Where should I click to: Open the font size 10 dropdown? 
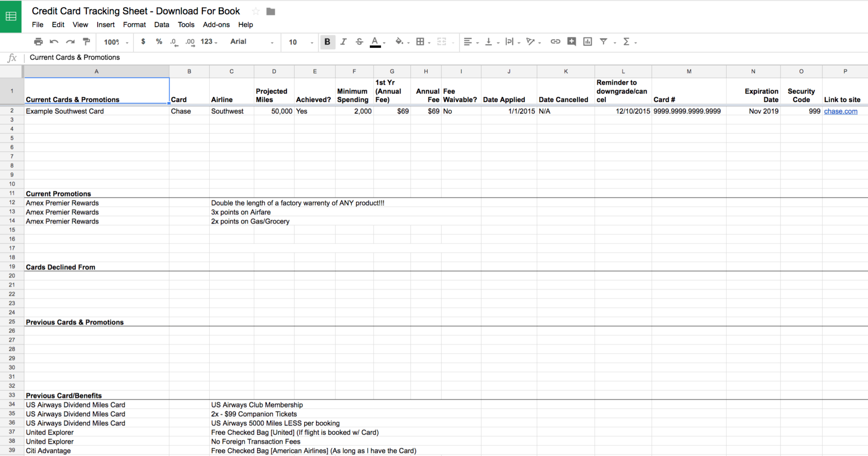[x=301, y=42]
